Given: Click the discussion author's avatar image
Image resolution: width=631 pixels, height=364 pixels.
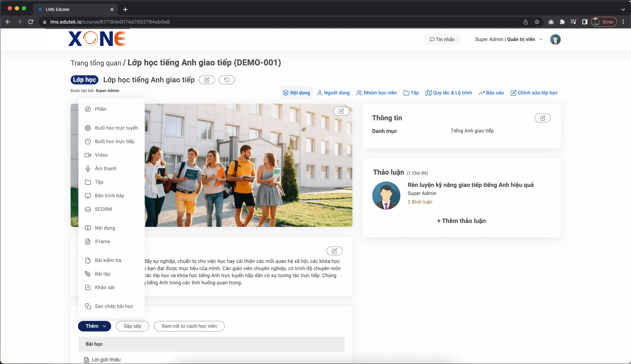Looking at the screenshot, I should tap(386, 196).
